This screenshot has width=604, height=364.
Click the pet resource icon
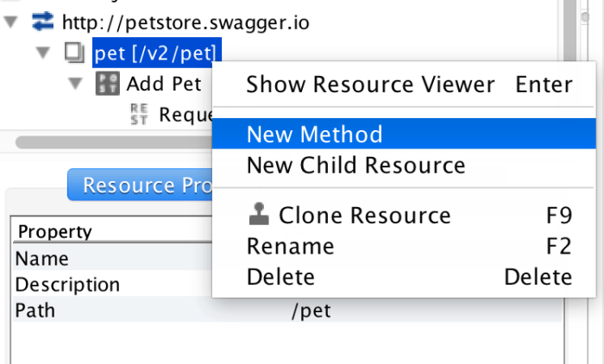pyautogui.click(x=74, y=53)
